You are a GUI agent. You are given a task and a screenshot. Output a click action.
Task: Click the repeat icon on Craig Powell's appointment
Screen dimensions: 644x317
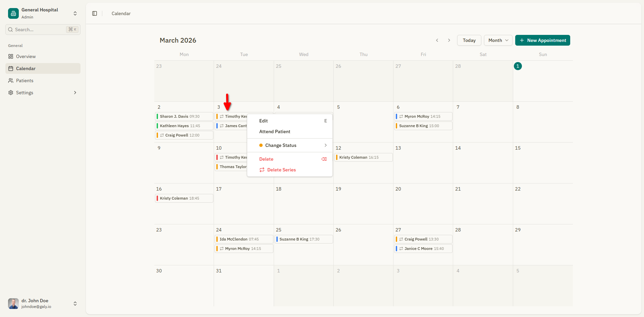162,135
